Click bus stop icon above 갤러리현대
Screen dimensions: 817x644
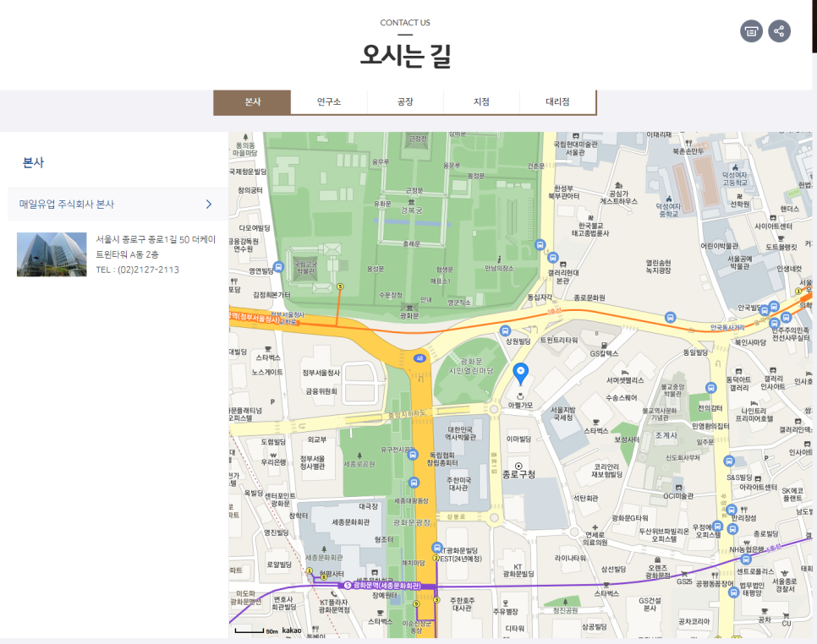(553, 258)
